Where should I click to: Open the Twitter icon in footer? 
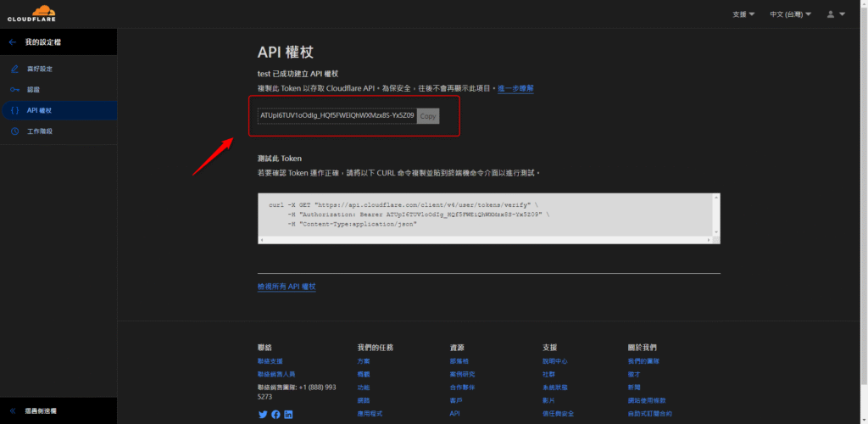pos(263,414)
